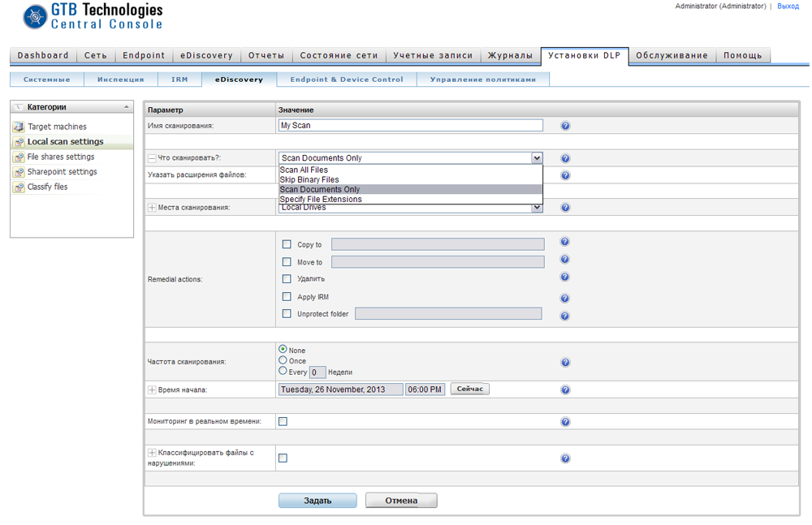
Task: Click the Target machines icon in Categories
Action: [19, 127]
